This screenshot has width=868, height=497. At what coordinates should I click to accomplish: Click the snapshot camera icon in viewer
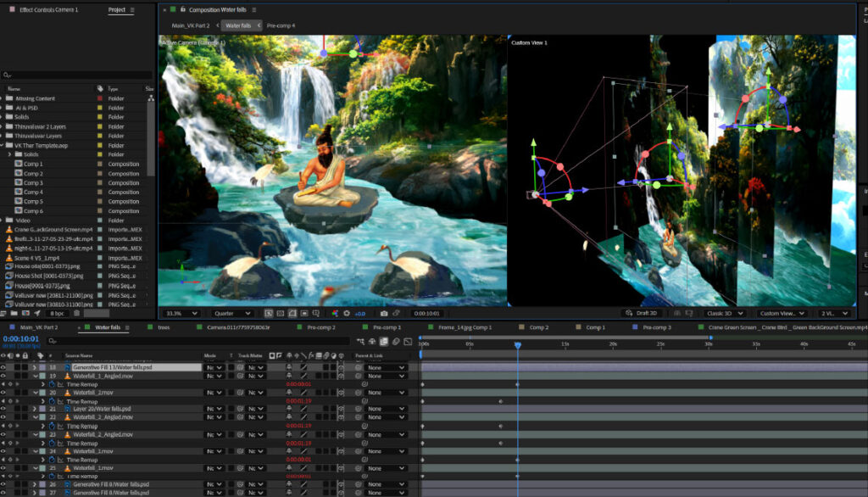click(384, 313)
